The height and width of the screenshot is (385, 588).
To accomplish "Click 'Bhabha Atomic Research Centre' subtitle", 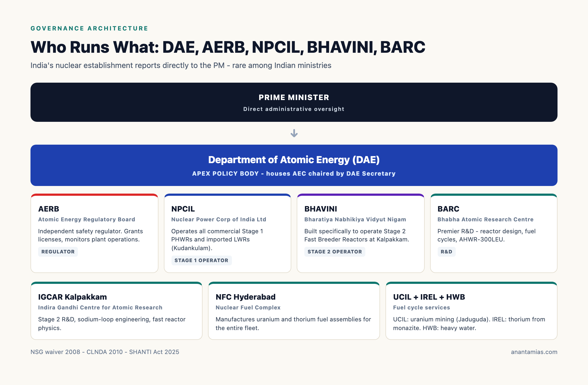I will point(485,219).
